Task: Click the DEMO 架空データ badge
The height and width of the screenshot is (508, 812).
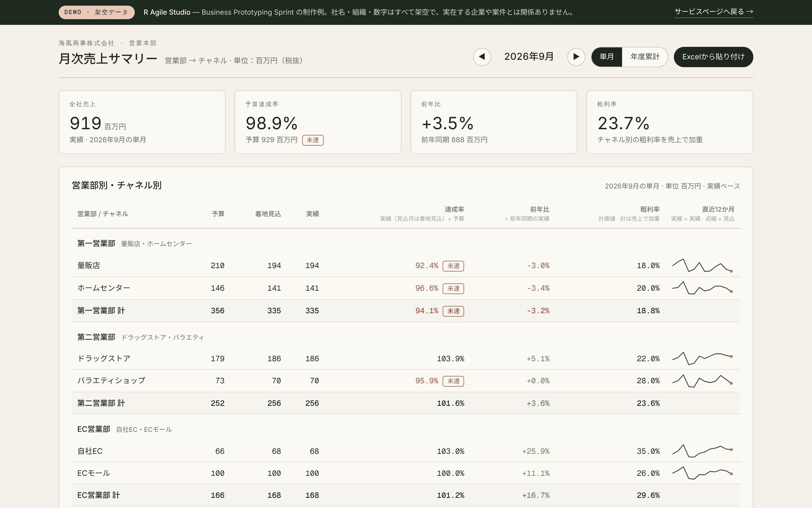Action: 97,12
